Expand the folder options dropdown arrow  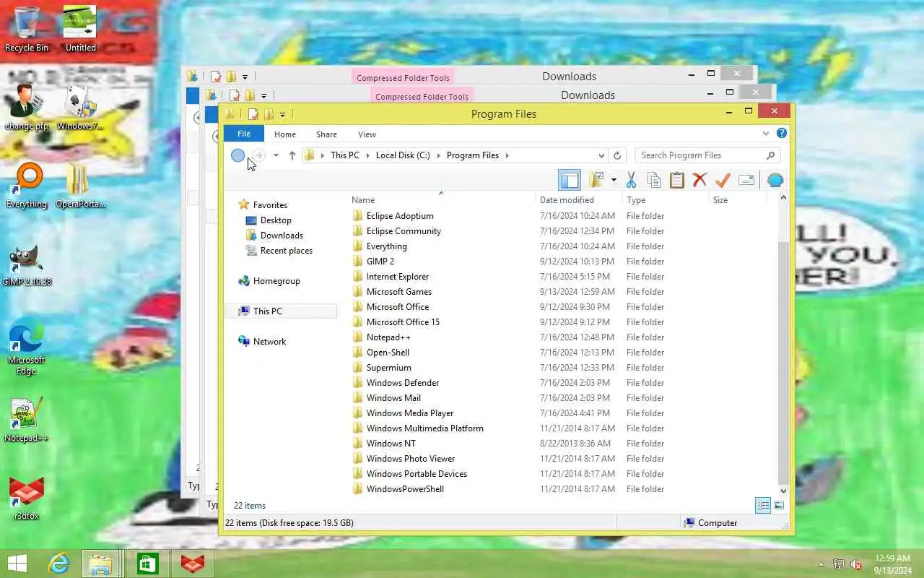coord(614,180)
